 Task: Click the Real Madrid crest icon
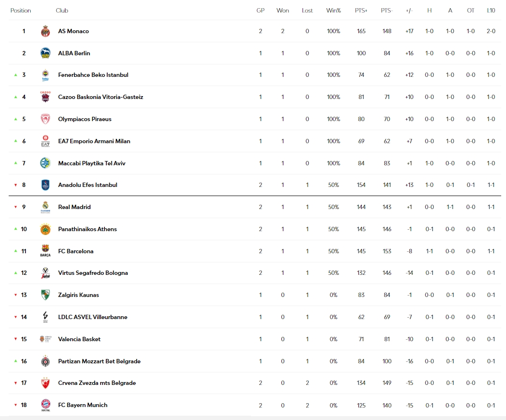click(x=46, y=207)
